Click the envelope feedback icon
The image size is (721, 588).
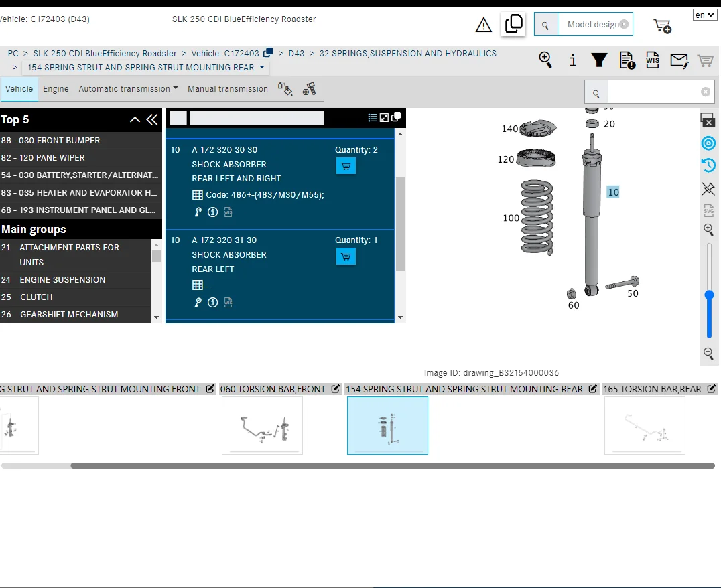point(679,60)
